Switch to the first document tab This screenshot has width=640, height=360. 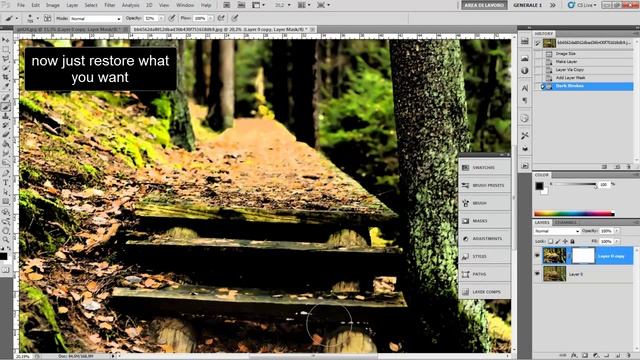pos(71,29)
